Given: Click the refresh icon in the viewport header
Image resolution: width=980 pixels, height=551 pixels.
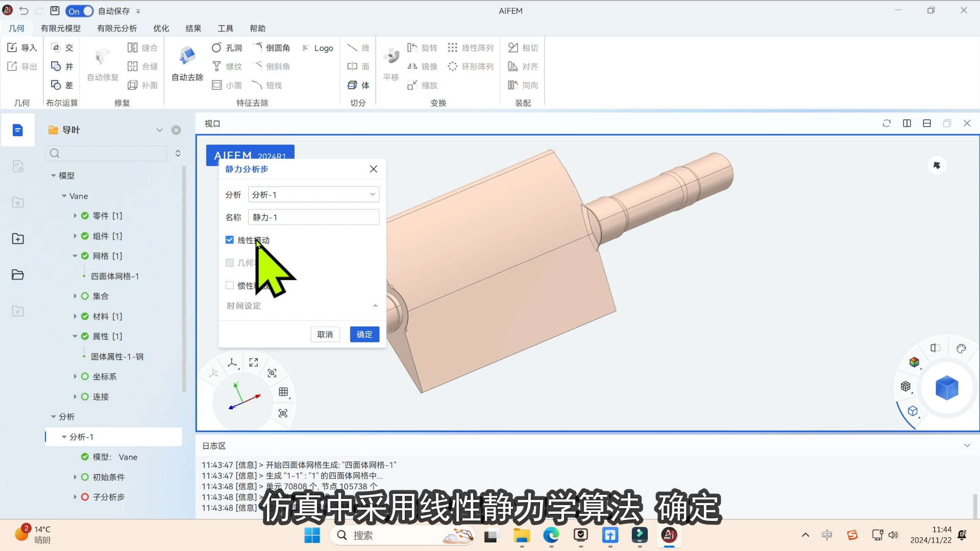Looking at the screenshot, I should pos(887,123).
